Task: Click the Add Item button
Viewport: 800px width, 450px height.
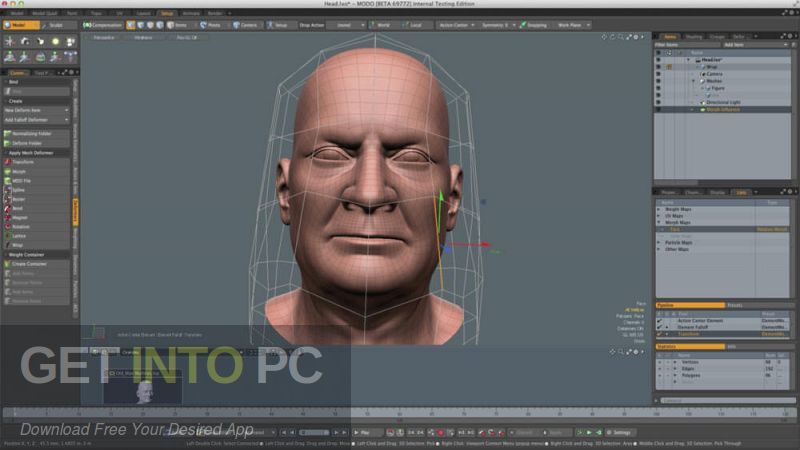Action: click(755, 45)
